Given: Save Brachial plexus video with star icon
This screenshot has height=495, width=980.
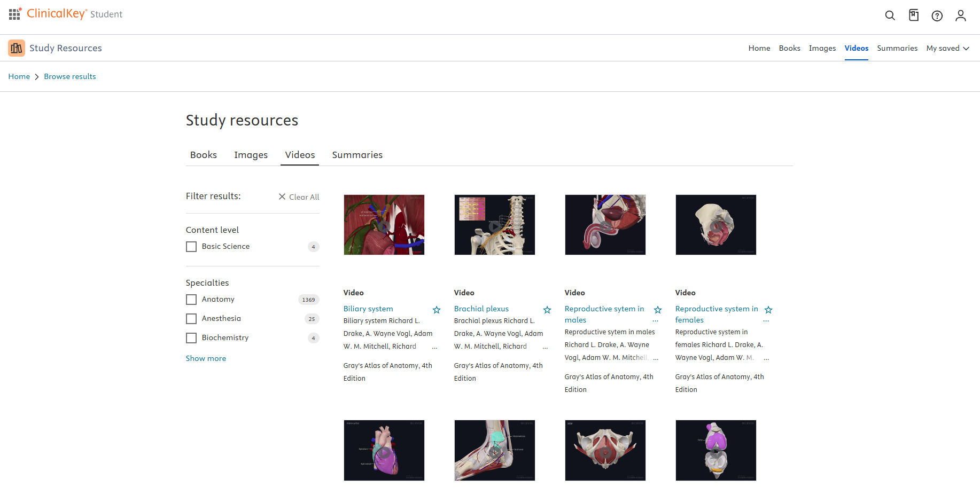Looking at the screenshot, I should (x=547, y=310).
